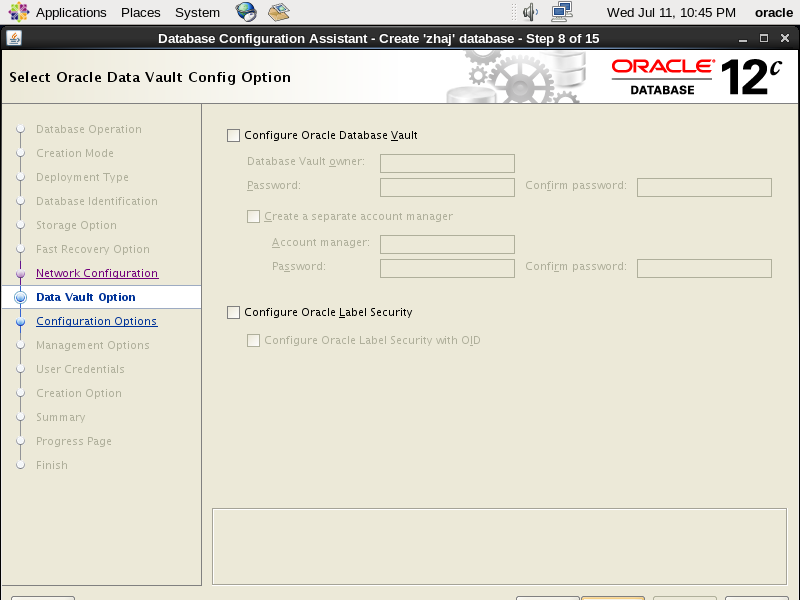This screenshot has height=600, width=800.
Task: Click Confirm password field for Account manager
Action: 704,268
